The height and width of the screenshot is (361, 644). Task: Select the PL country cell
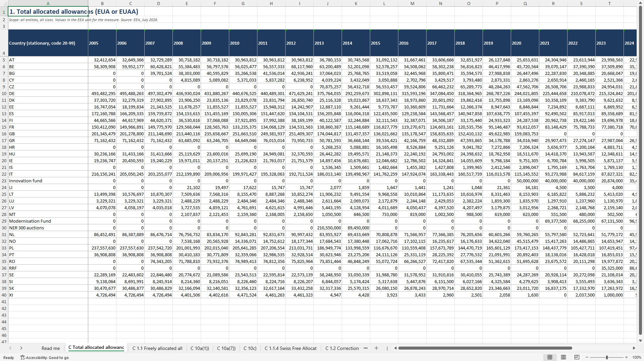[48, 248]
